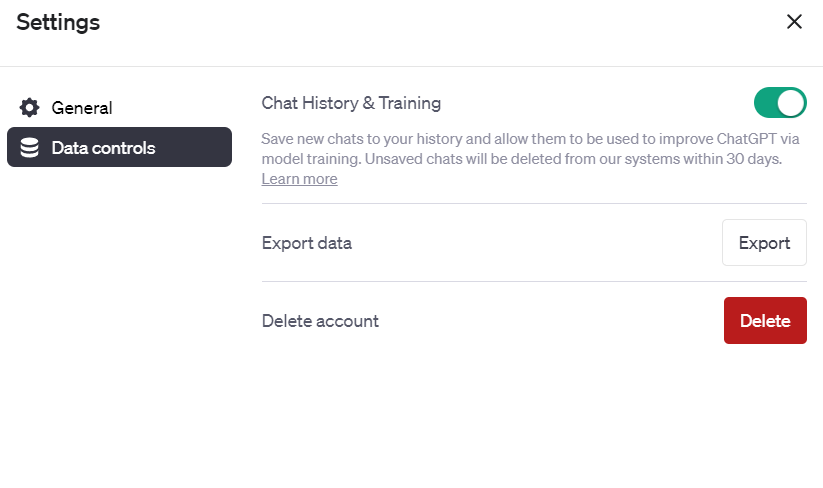Click the Chat History & Training label
The height and width of the screenshot is (488, 823).
pos(351,103)
